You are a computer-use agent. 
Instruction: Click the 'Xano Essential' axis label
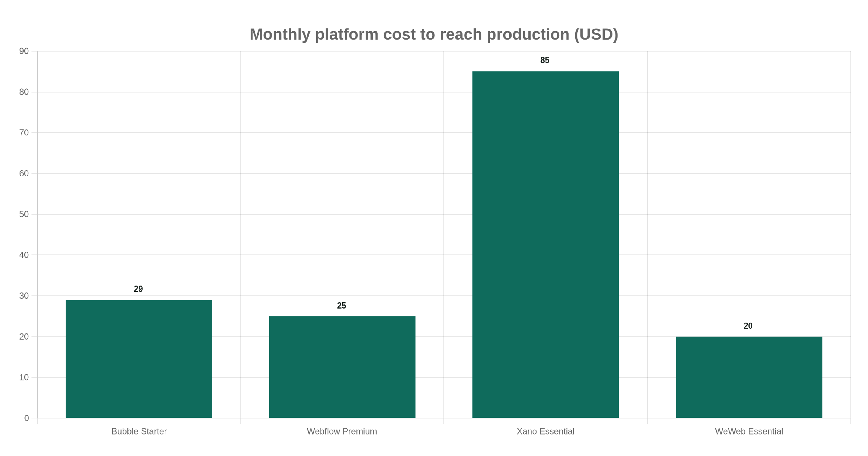(545, 431)
